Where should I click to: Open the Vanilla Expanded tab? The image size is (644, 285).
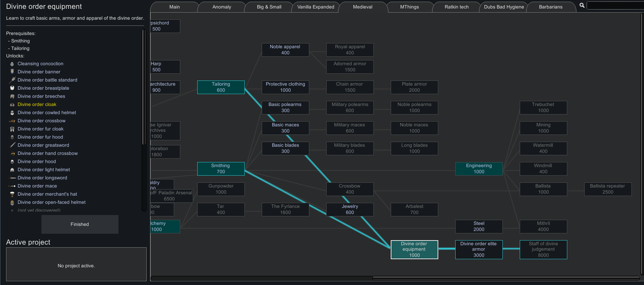(316, 7)
